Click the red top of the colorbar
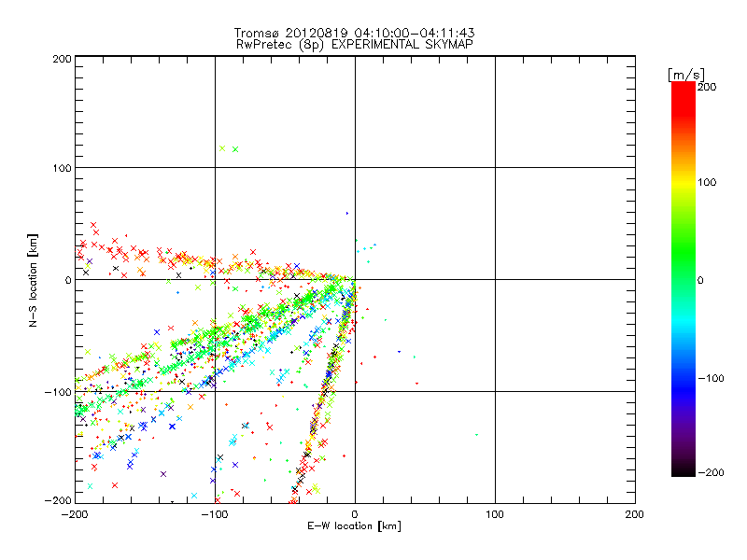The width and height of the screenshot is (747, 560). 684,90
